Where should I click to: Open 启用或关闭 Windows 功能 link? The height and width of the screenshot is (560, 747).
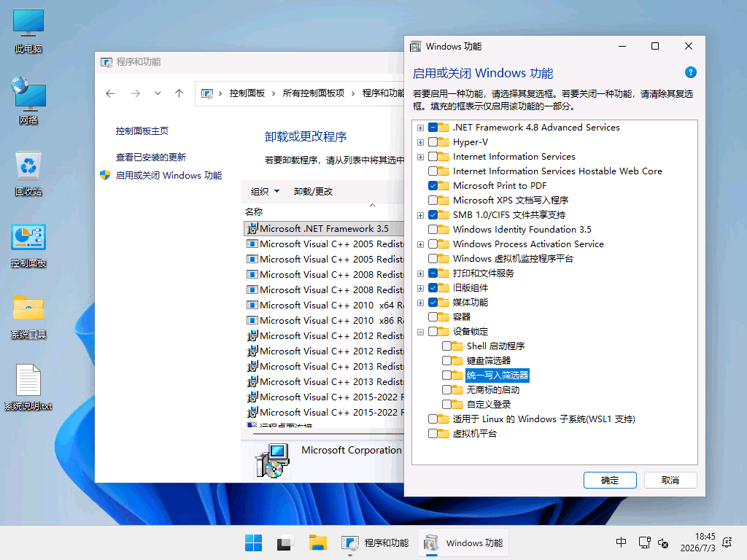169,175
